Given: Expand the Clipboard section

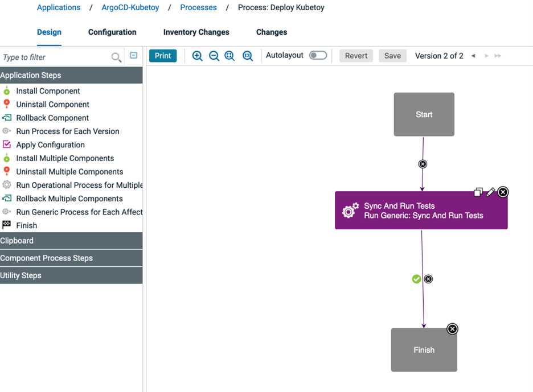Looking at the screenshot, I should [71, 241].
